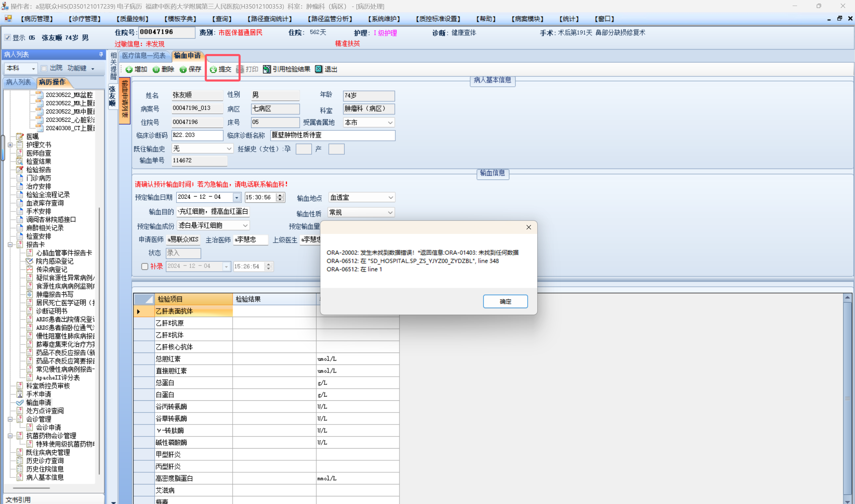
Task: Open the 既往输血史 dropdown
Action: pos(229,149)
